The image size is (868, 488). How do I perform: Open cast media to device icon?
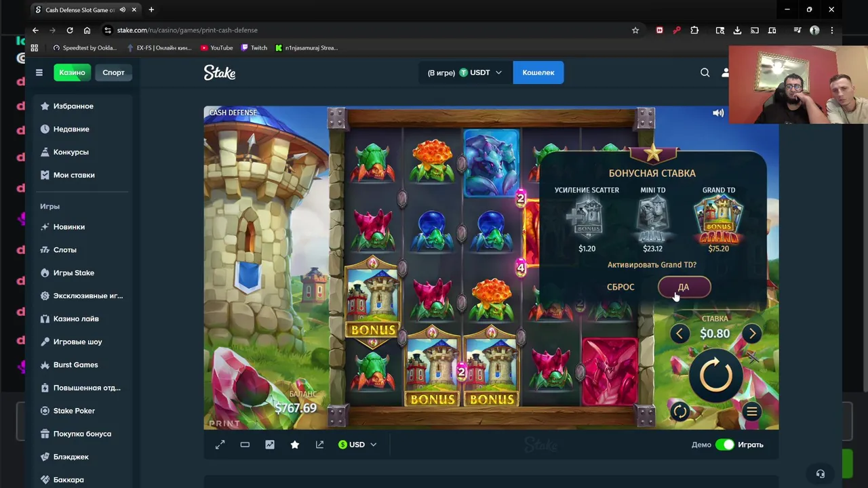click(x=755, y=30)
